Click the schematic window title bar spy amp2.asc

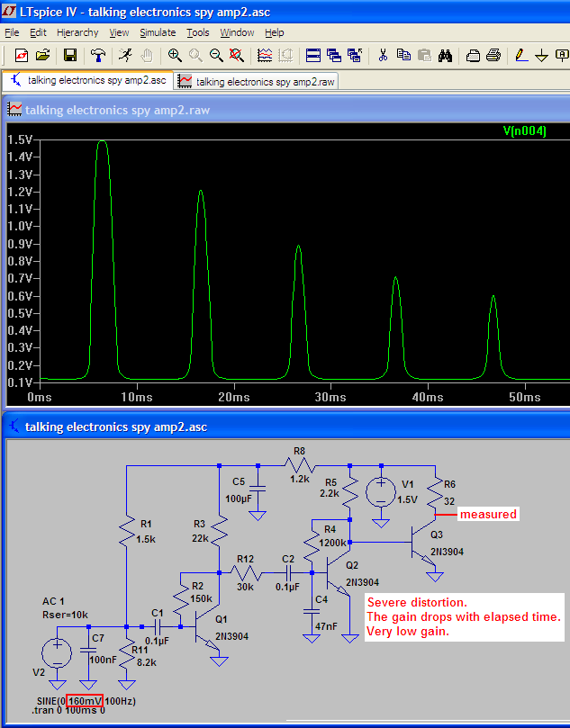coord(286,427)
